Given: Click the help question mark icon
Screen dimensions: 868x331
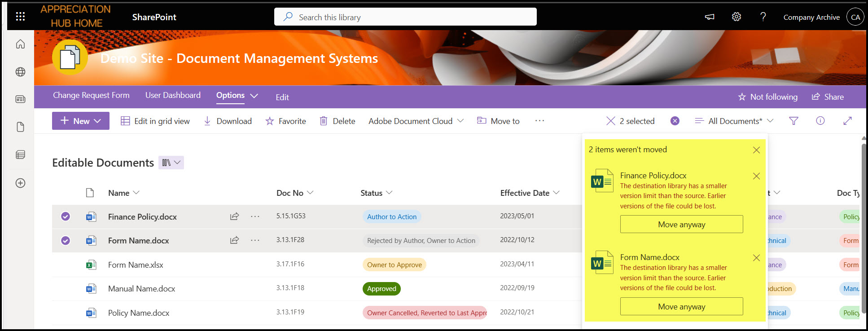Looking at the screenshot, I should 763,17.
